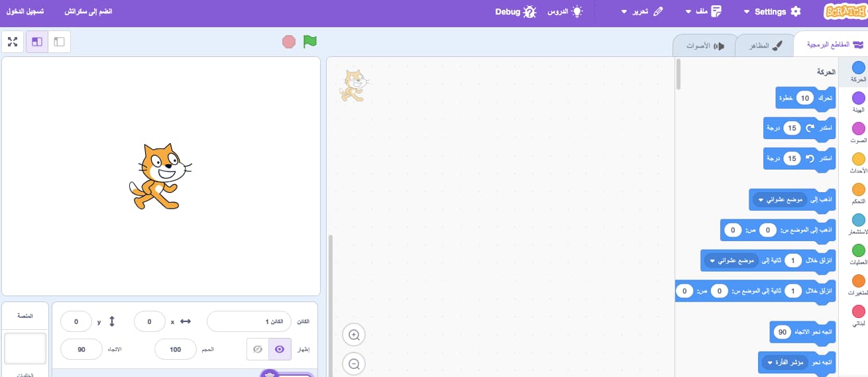Click the counterclockwise rotate arrow icon block
The height and width of the screenshot is (377, 868).
pyautogui.click(x=810, y=158)
